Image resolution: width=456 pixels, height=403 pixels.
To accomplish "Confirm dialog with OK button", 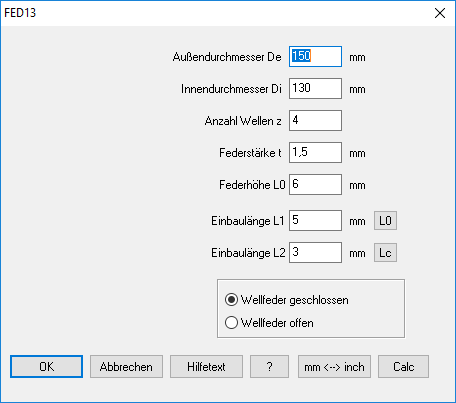I will [x=46, y=367].
